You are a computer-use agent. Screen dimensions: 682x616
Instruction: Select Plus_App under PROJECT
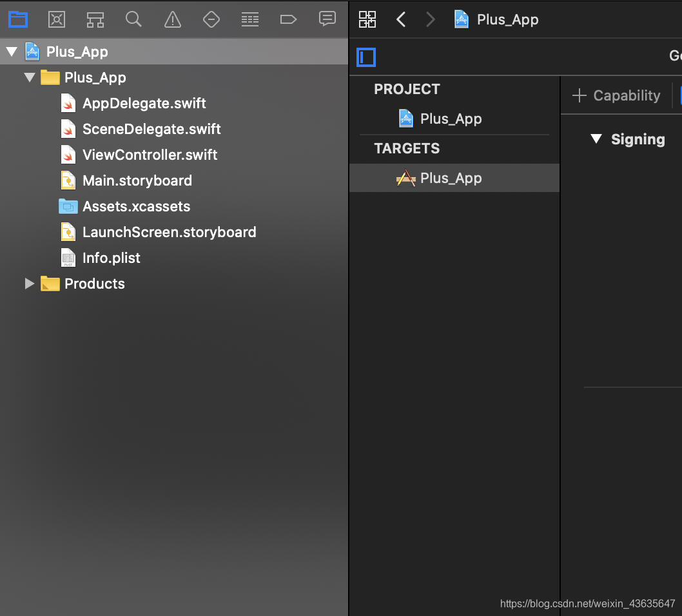(x=451, y=119)
